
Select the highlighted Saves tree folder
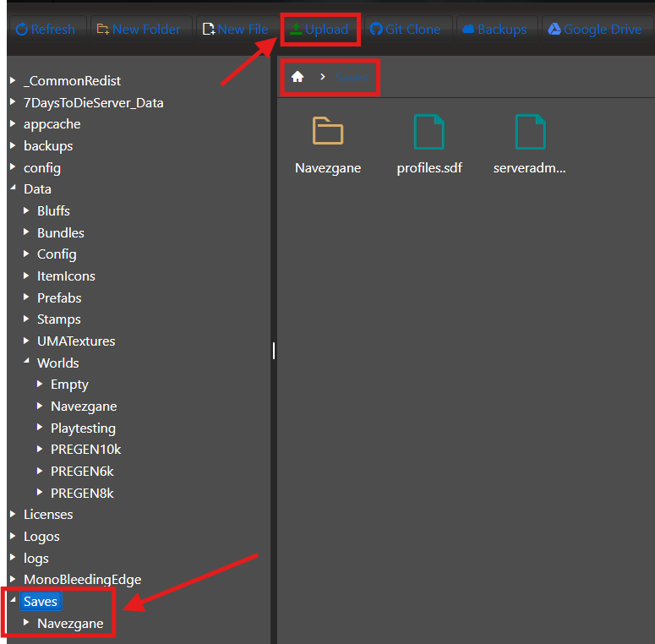click(41, 602)
